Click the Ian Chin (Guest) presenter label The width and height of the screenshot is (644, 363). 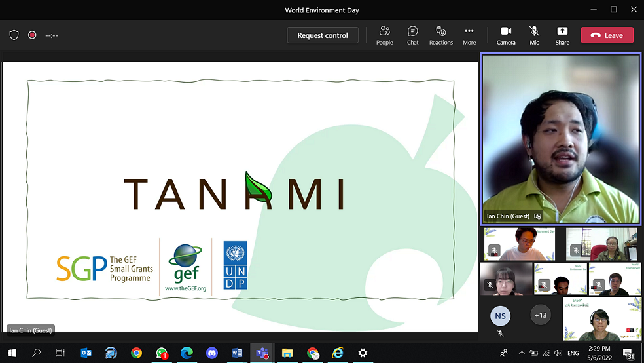click(31, 330)
